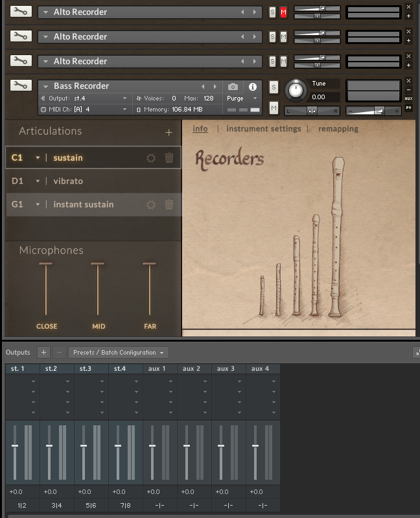This screenshot has width=420, height=518.
Task: Solo the Bass Recorder instrument
Action: pyautogui.click(x=274, y=87)
